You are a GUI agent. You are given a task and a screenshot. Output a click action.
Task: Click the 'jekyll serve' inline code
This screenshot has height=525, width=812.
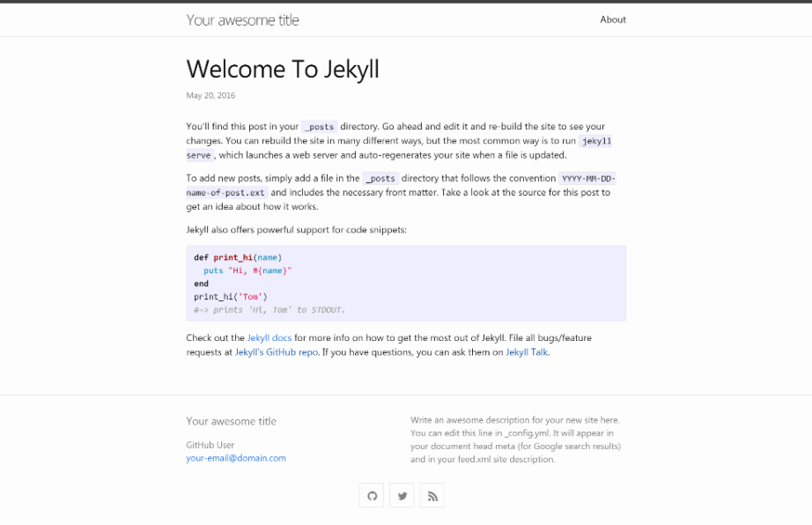click(595, 141)
